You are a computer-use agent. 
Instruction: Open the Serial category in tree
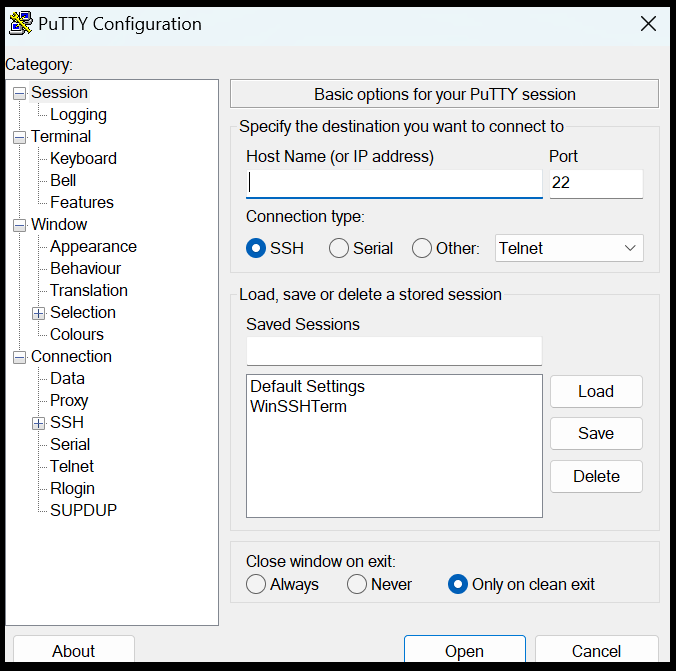click(70, 445)
